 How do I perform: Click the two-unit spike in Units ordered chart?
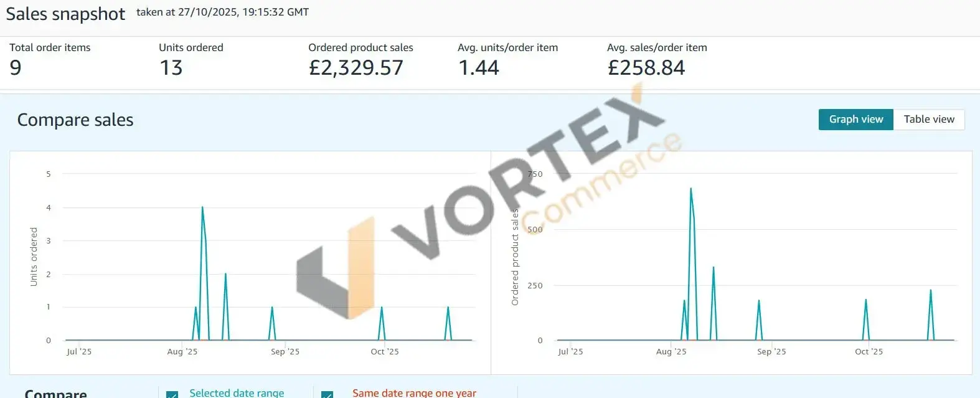coord(225,275)
